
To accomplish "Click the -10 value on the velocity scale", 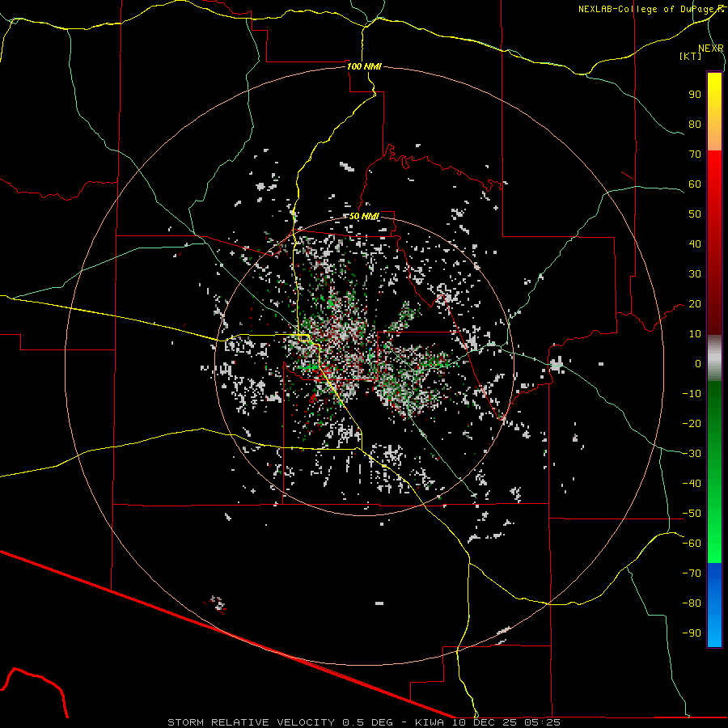I will click(692, 394).
